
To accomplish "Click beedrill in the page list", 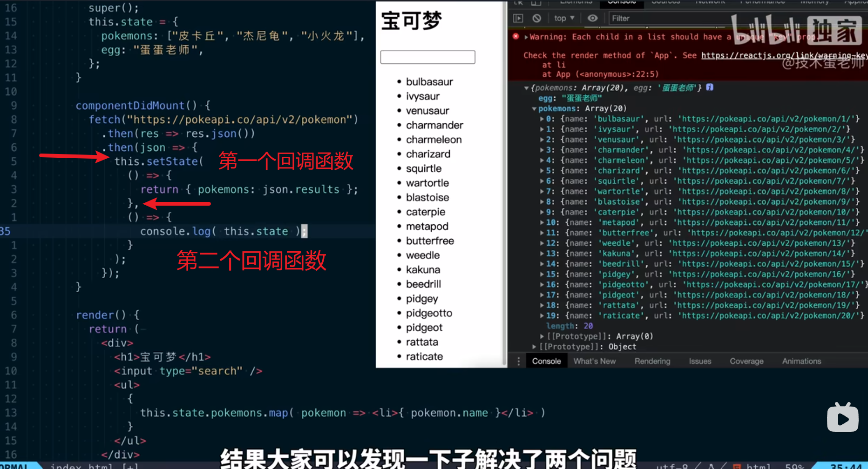I will coord(423,284).
